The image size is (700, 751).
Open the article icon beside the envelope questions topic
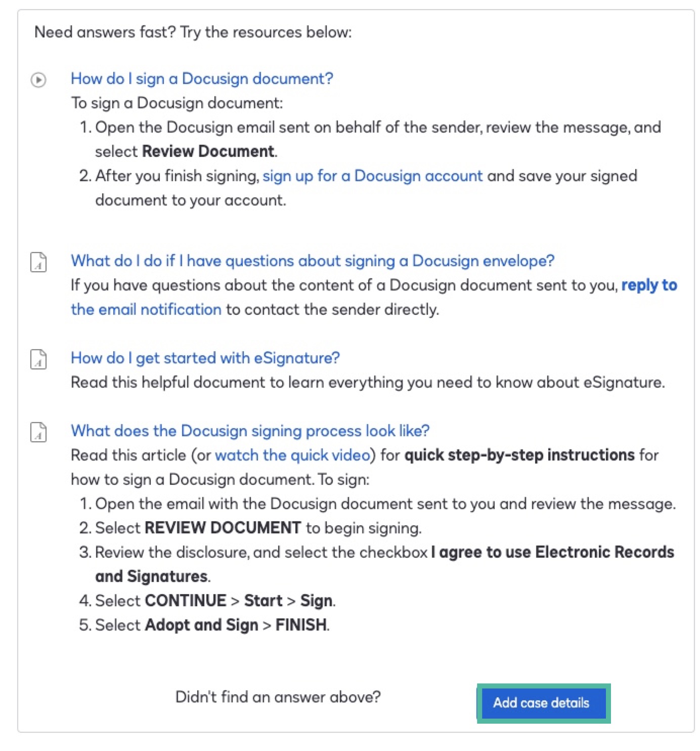click(38, 262)
